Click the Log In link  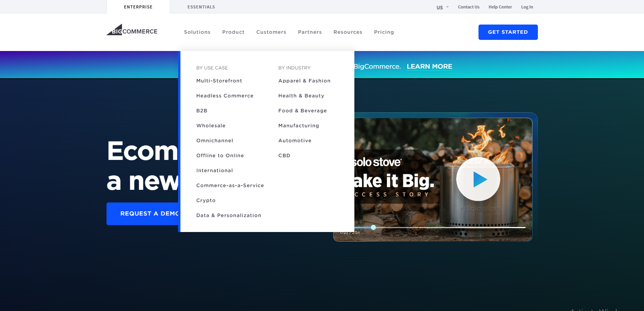[x=527, y=7]
